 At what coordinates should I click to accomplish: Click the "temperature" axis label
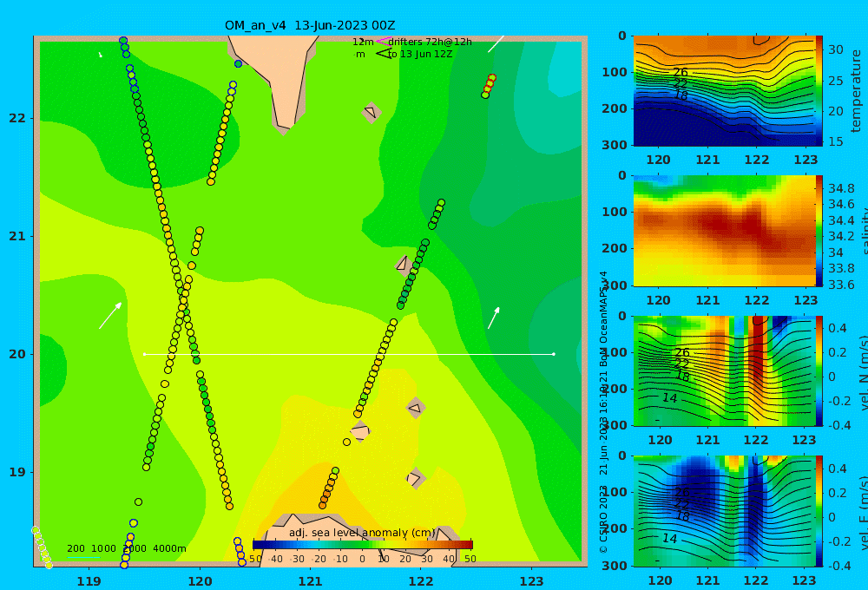(x=856, y=91)
